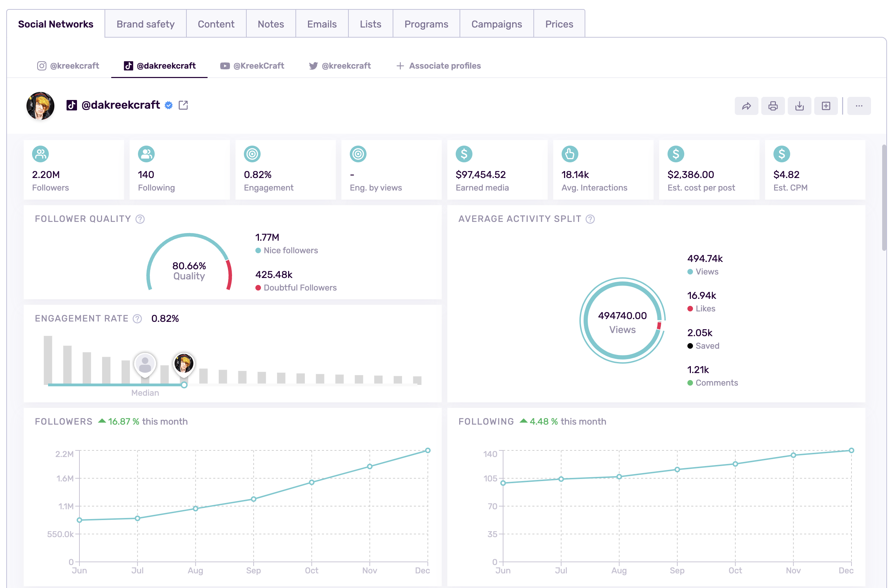Click the add-to-list plus icon

826,106
